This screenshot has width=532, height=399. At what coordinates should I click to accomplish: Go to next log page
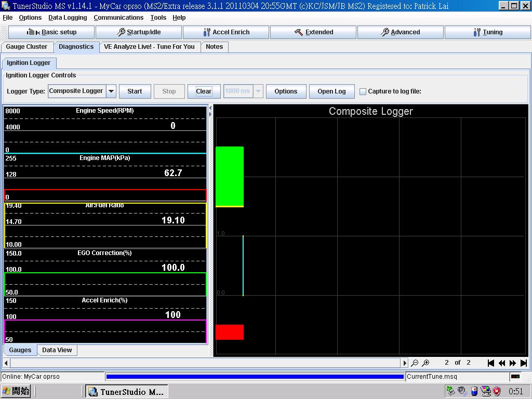513,363
